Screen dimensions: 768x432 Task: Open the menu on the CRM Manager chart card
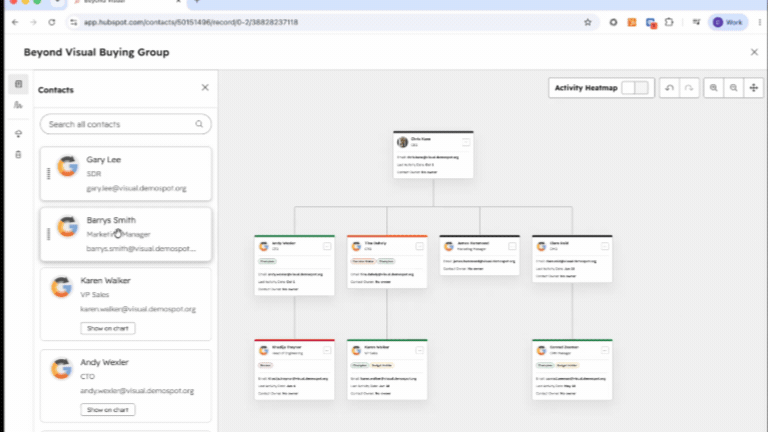click(x=604, y=350)
